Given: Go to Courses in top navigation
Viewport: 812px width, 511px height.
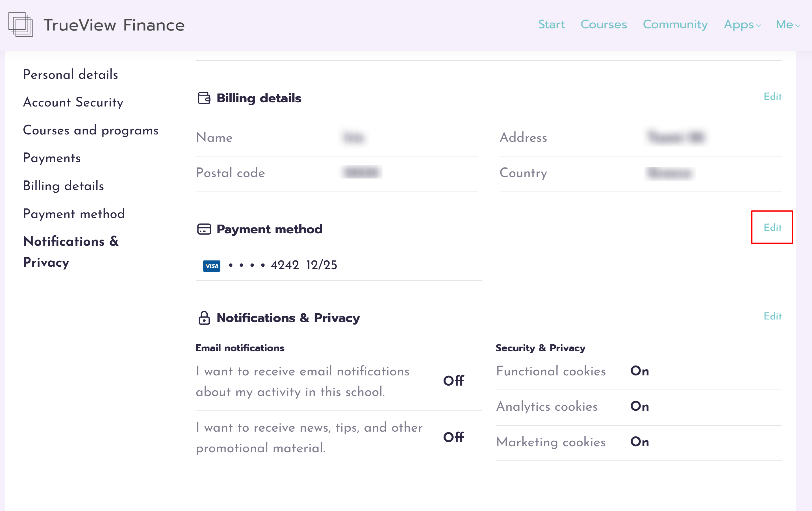Looking at the screenshot, I should (x=603, y=25).
